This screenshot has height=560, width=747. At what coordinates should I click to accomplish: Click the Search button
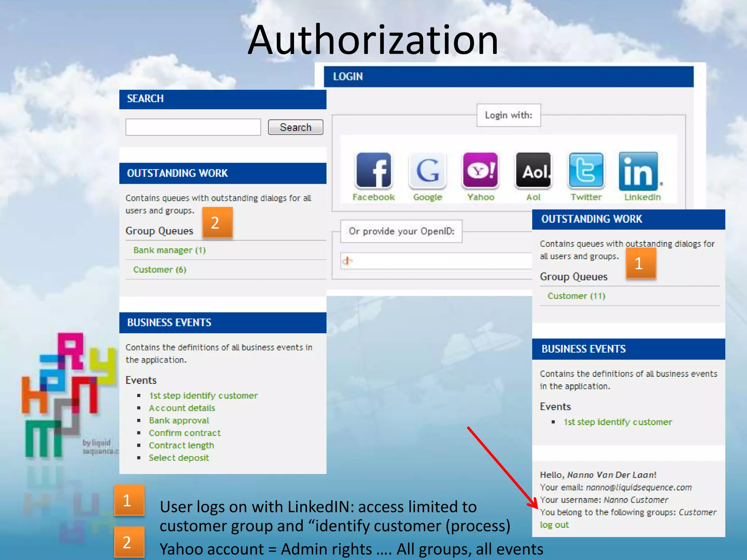(x=295, y=127)
